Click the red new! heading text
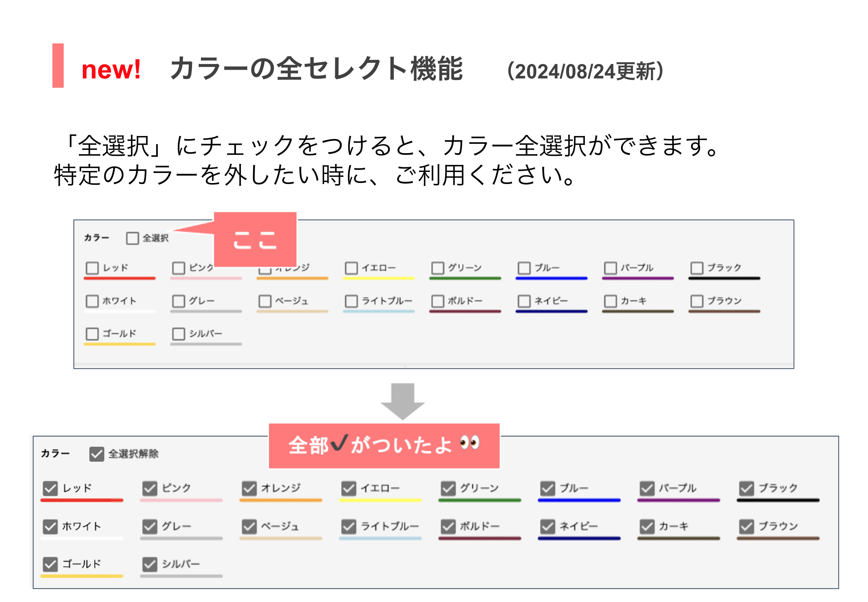The width and height of the screenshot is (868, 602). (111, 70)
